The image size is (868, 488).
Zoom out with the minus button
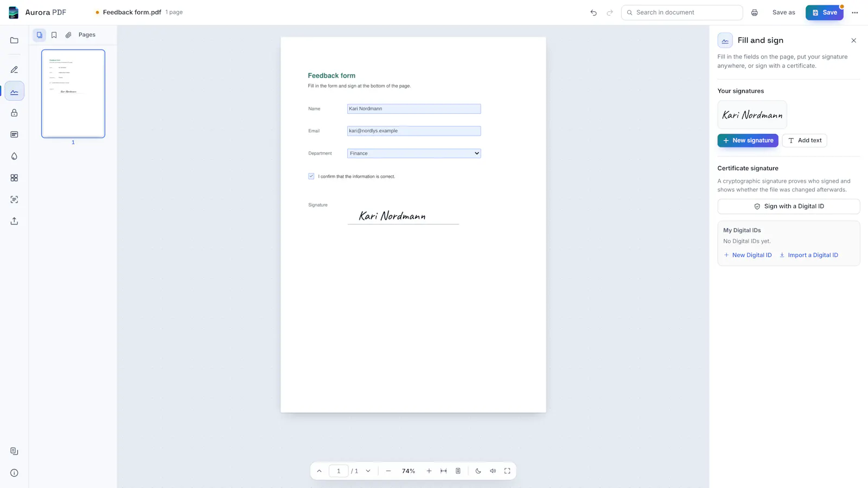pyautogui.click(x=388, y=471)
